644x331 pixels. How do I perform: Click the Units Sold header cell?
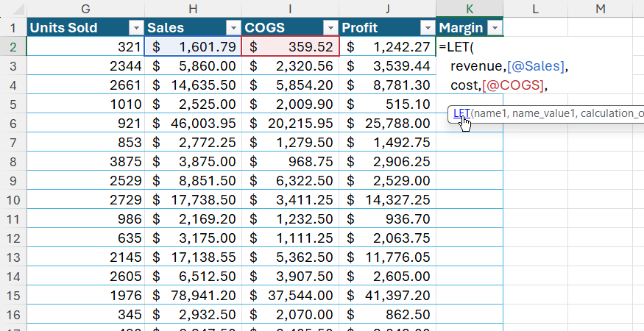pos(85,27)
